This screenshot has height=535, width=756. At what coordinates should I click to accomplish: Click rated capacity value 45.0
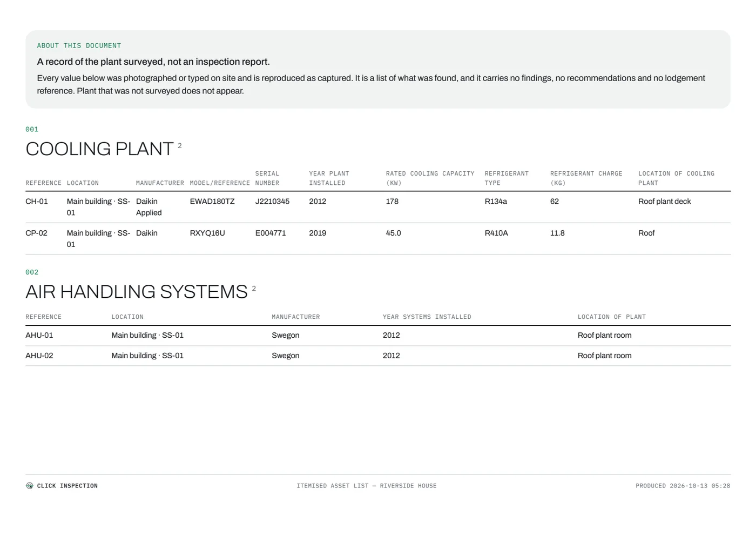(394, 233)
